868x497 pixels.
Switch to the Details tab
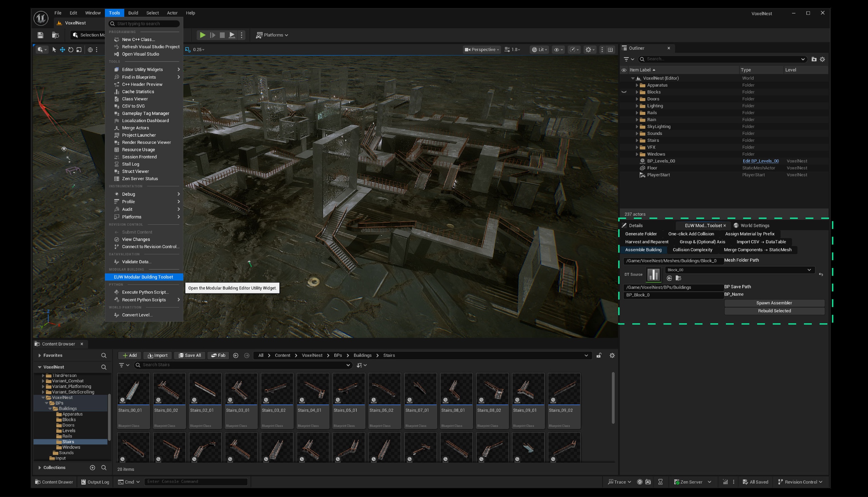pos(633,225)
